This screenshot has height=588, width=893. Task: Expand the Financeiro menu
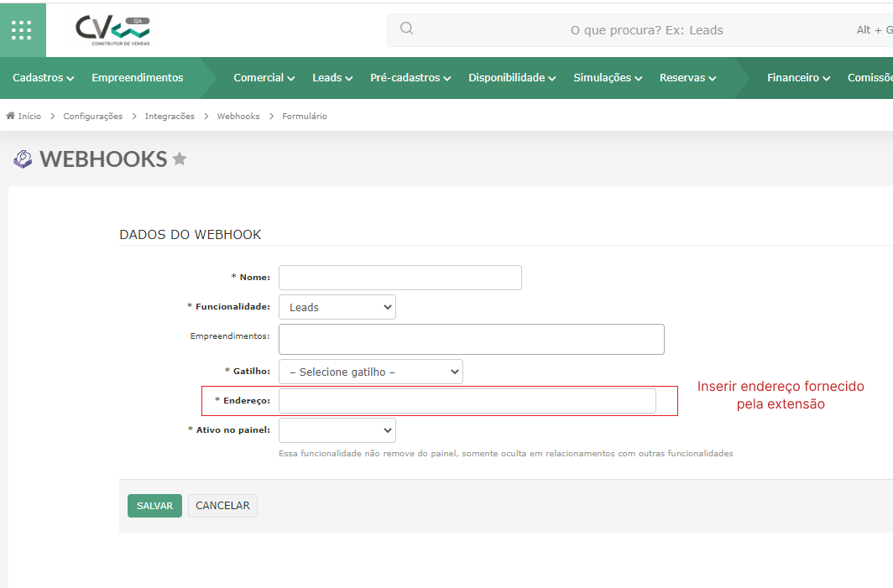798,78
